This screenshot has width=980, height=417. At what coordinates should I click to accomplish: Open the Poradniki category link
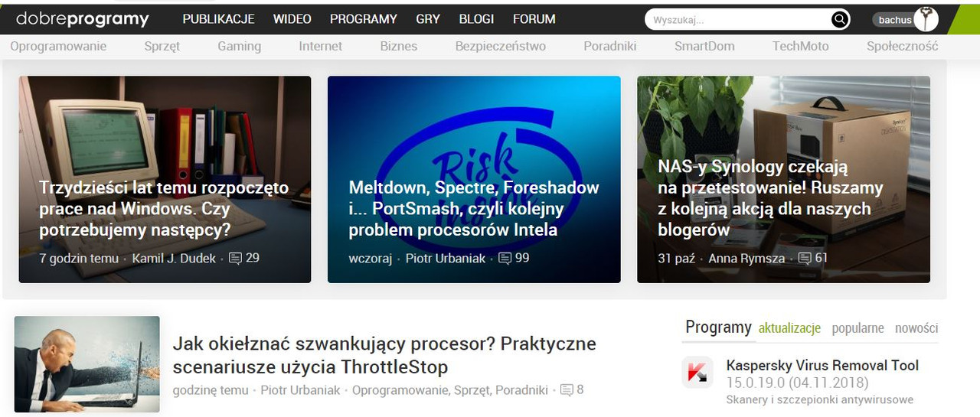pos(610,46)
